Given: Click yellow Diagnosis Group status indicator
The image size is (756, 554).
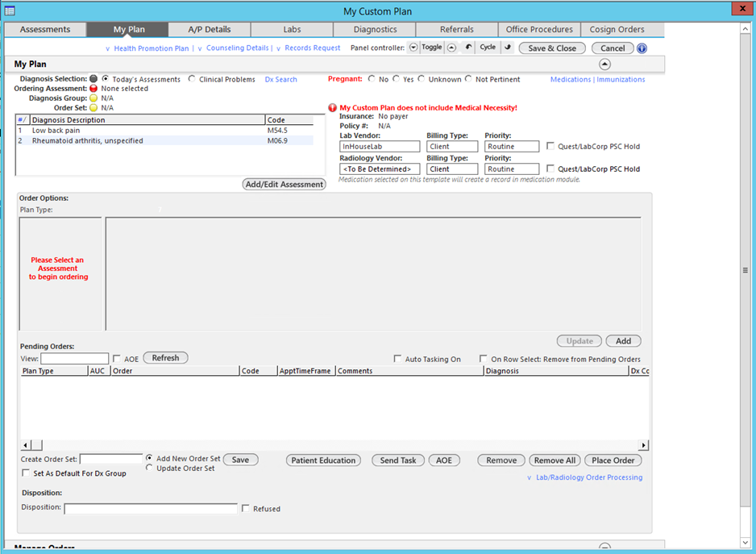Looking at the screenshot, I should click(93, 98).
